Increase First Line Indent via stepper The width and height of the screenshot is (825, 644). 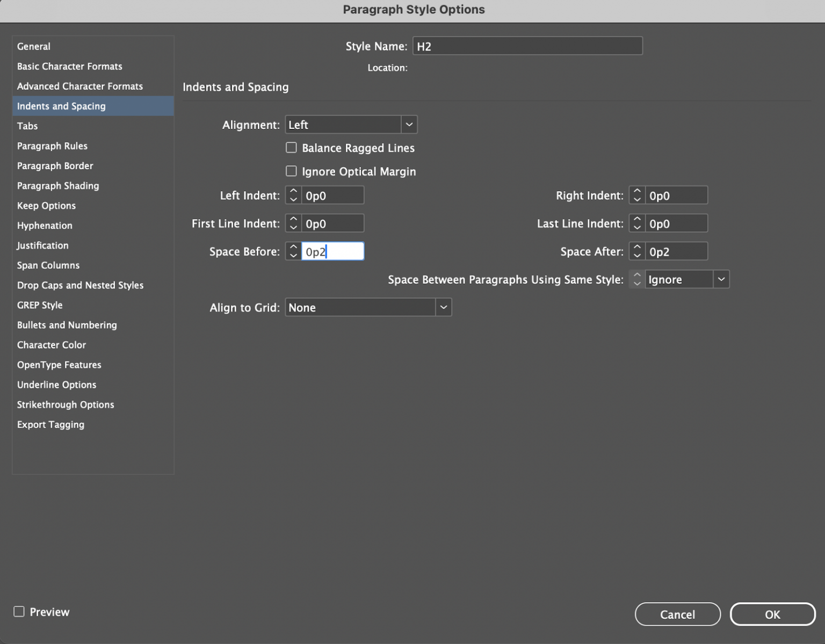point(293,219)
